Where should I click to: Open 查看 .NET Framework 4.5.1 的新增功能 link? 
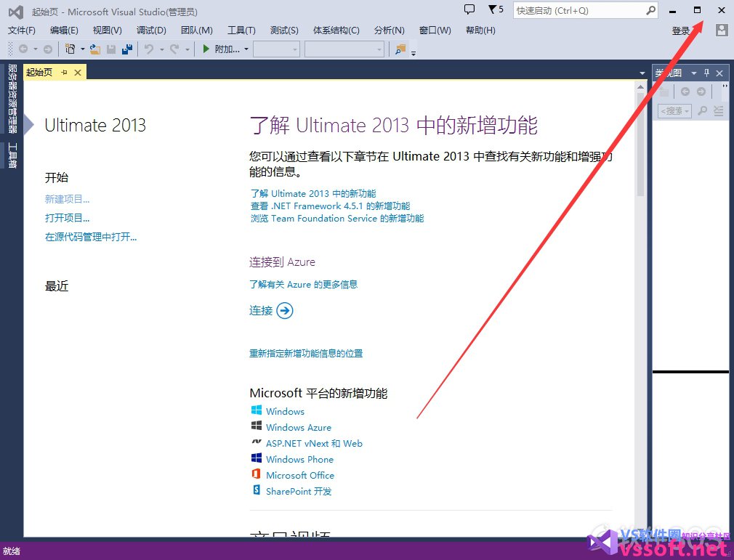pyautogui.click(x=331, y=206)
